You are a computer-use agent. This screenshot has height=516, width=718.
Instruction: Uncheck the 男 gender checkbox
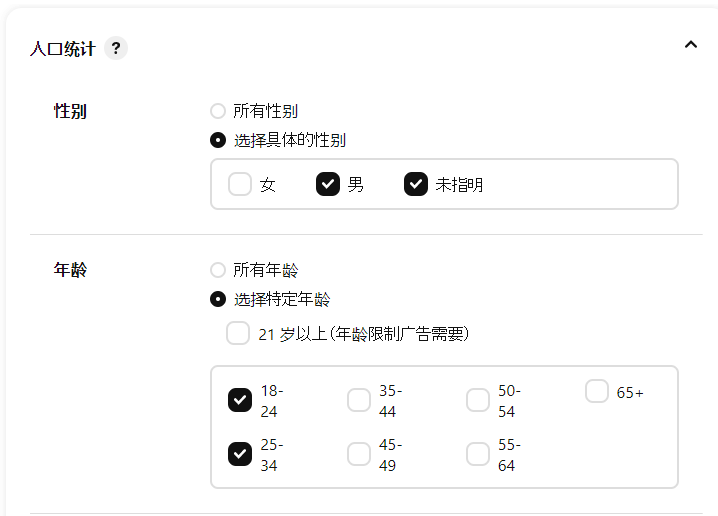[328, 184]
